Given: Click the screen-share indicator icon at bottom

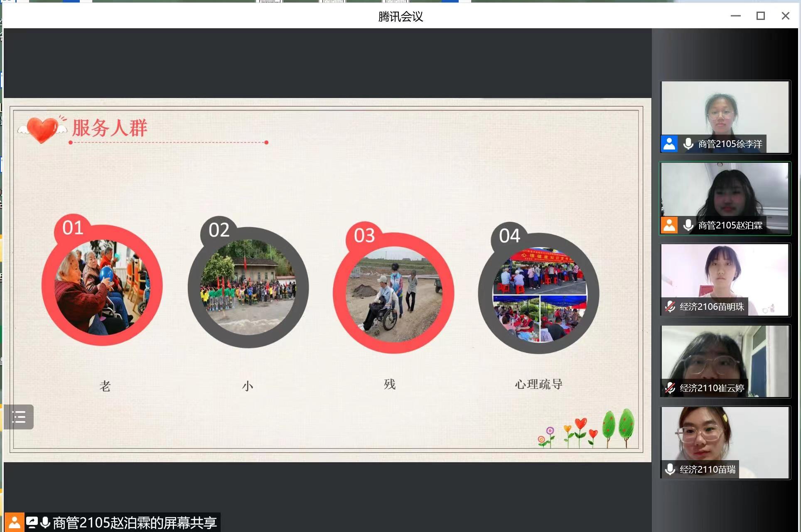Looking at the screenshot, I should (32, 522).
